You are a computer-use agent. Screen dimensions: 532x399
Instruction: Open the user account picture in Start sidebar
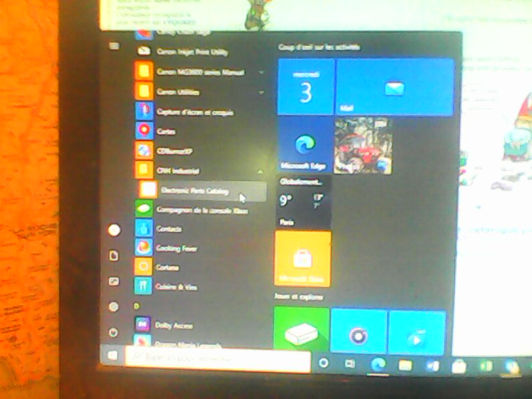point(114,229)
